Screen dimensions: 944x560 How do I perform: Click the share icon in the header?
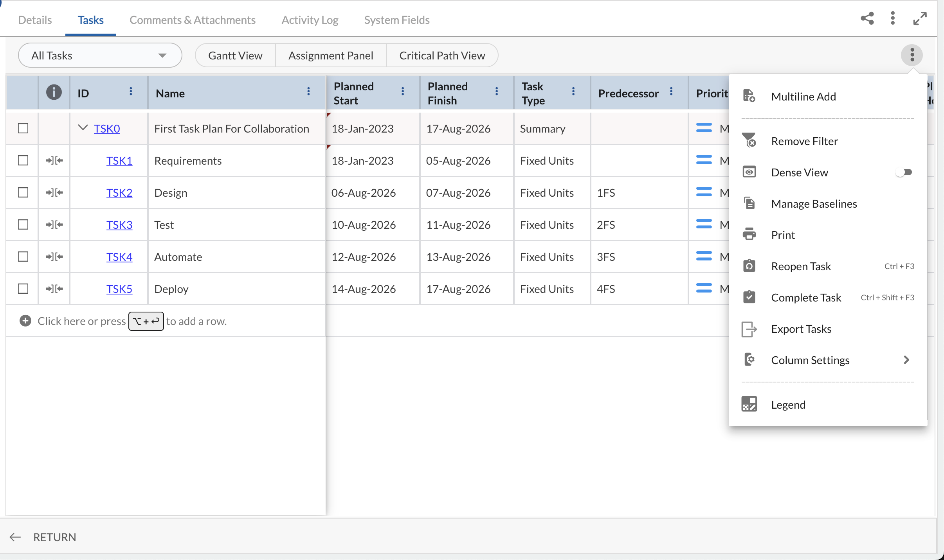pyautogui.click(x=867, y=18)
